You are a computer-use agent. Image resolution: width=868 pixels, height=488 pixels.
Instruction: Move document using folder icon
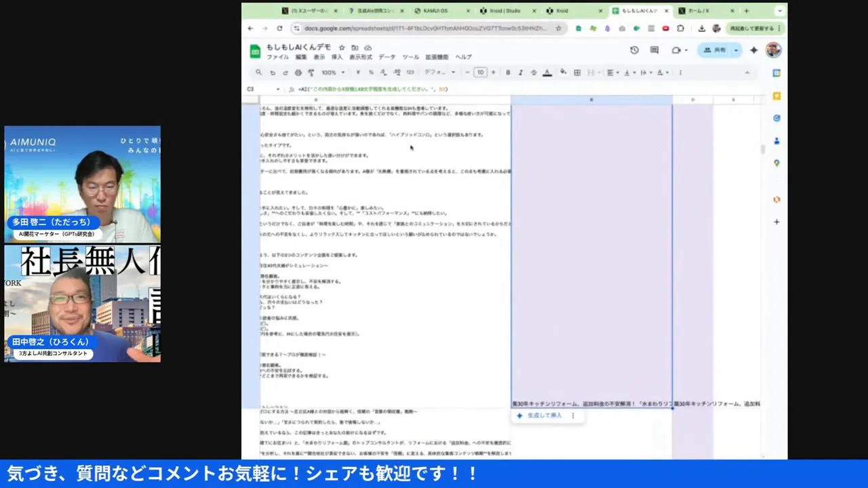pos(355,47)
